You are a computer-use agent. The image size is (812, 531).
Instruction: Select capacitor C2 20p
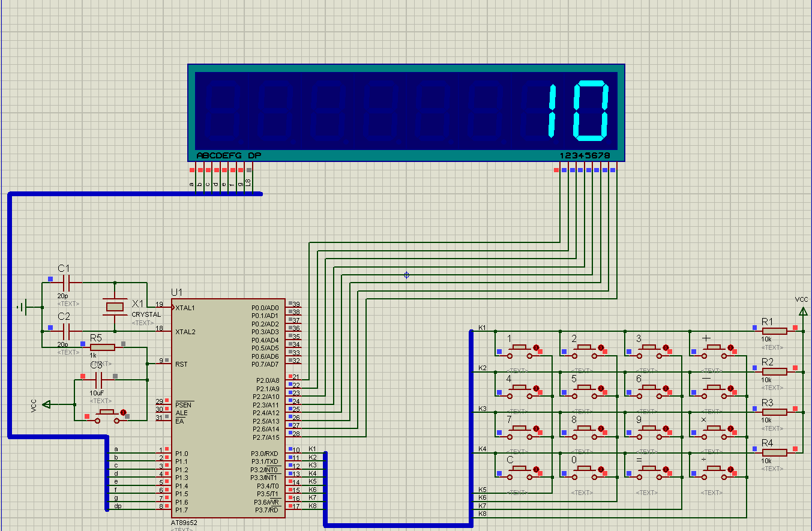(67, 331)
